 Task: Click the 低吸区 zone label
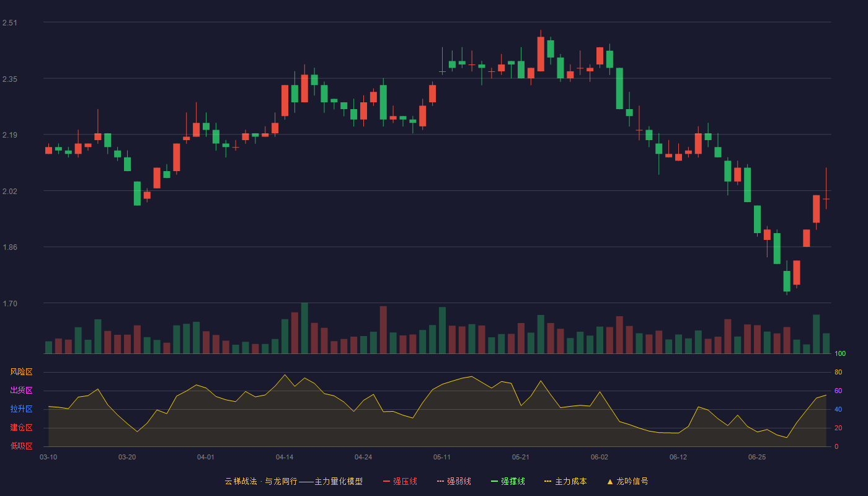pyautogui.click(x=21, y=446)
